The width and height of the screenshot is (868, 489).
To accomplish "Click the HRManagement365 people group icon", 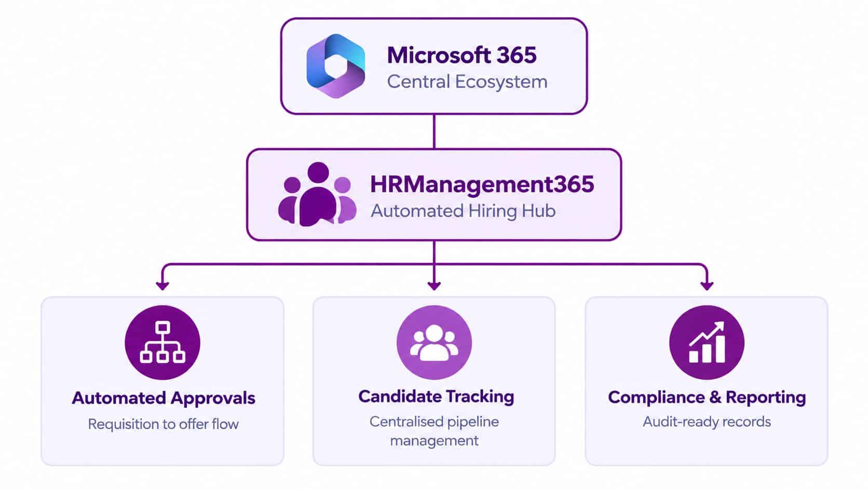I will pos(318,194).
